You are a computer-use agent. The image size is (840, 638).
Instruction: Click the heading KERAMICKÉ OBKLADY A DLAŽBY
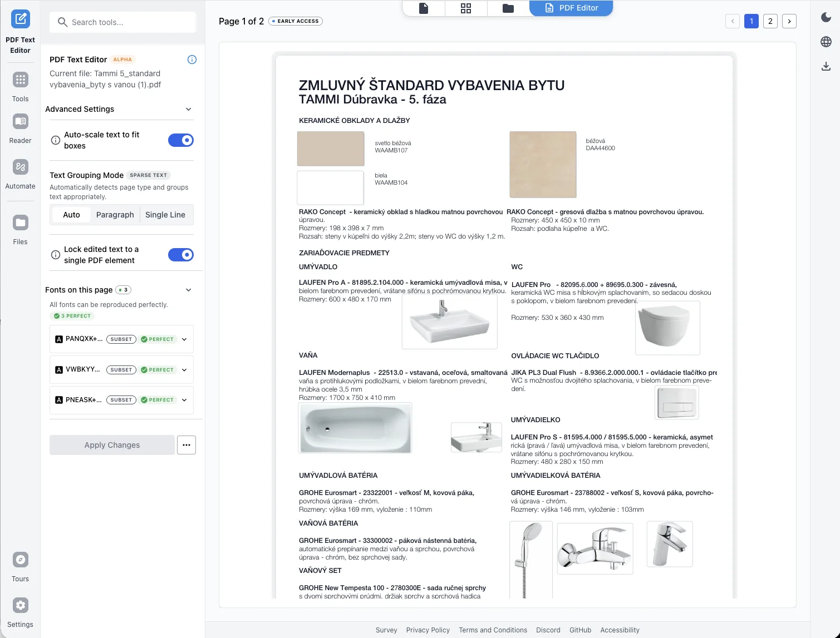(x=355, y=120)
